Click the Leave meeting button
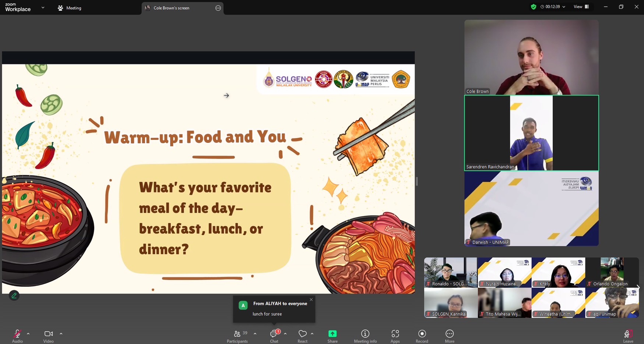Image resolution: width=644 pixels, height=344 pixels. click(x=627, y=335)
